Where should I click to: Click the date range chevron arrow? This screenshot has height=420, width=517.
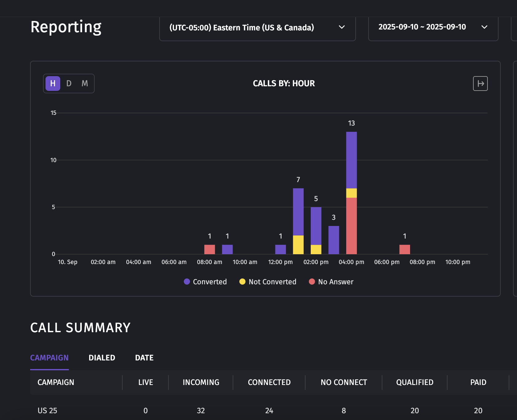coord(484,27)
